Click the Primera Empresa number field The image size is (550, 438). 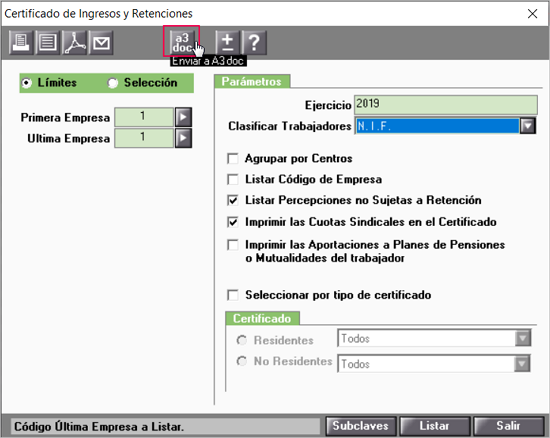click(x=144, y=117)
